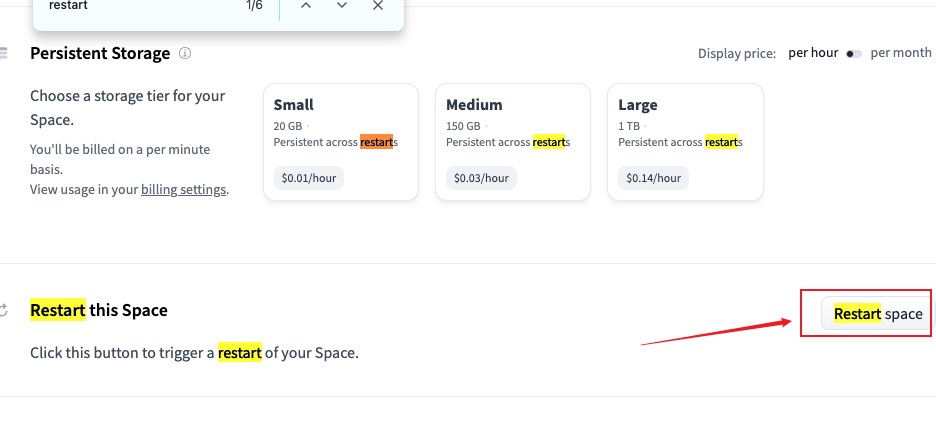Choose the Medium 150 GB storage tier
936x423 pixels.
tap(512, 141)
